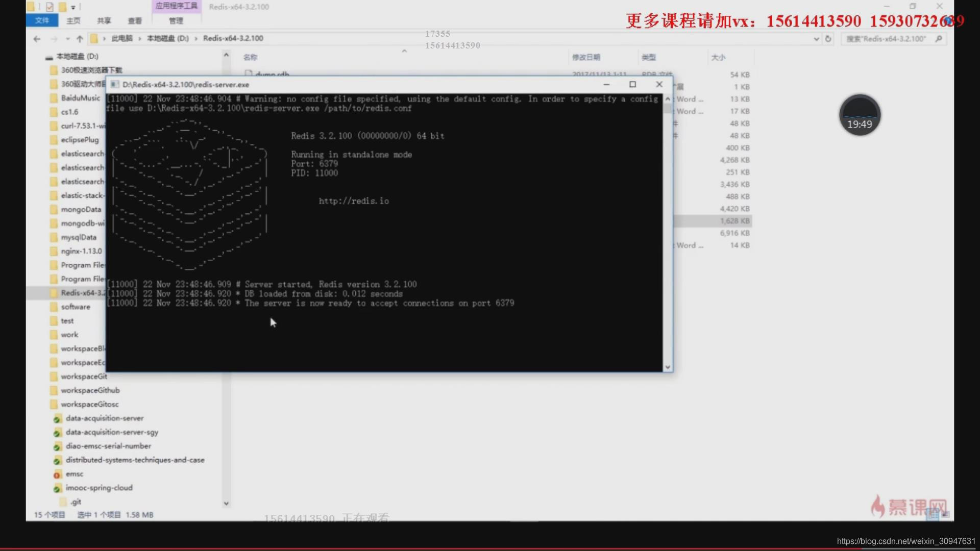Screen dimensions: 980x551
Task: Minimize the redis-server.exe console window
Action: [x=606, y=84]
